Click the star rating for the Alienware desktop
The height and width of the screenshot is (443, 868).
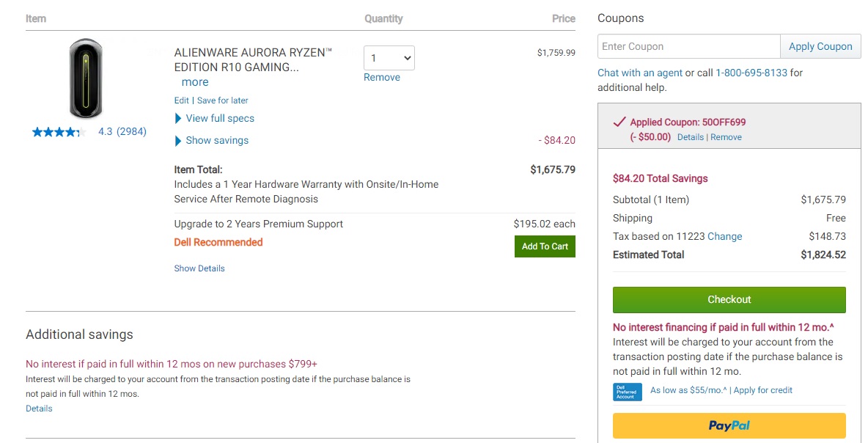[59, 131]
